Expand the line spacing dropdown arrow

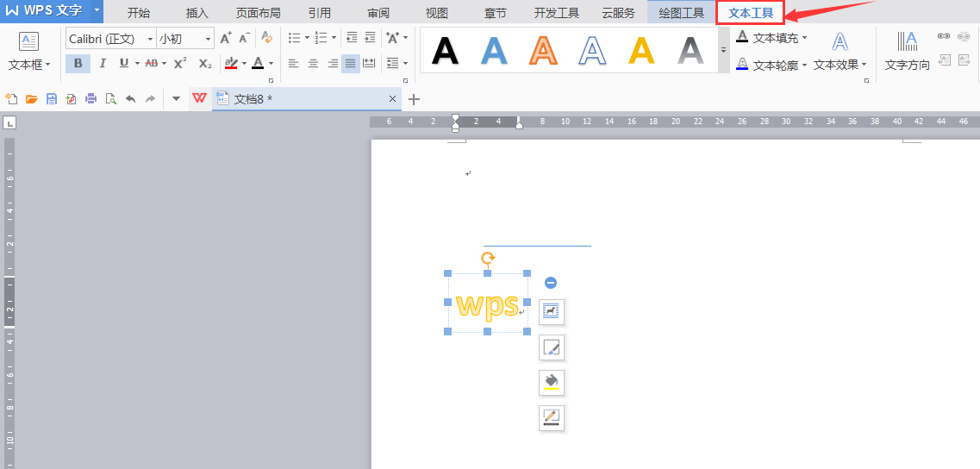(406, 63)
